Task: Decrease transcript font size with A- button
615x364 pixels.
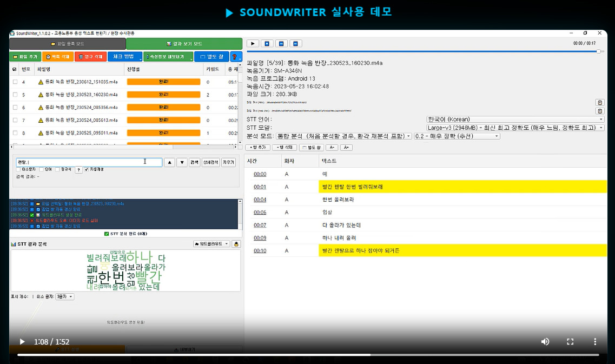Action: (x=332, y=148)
